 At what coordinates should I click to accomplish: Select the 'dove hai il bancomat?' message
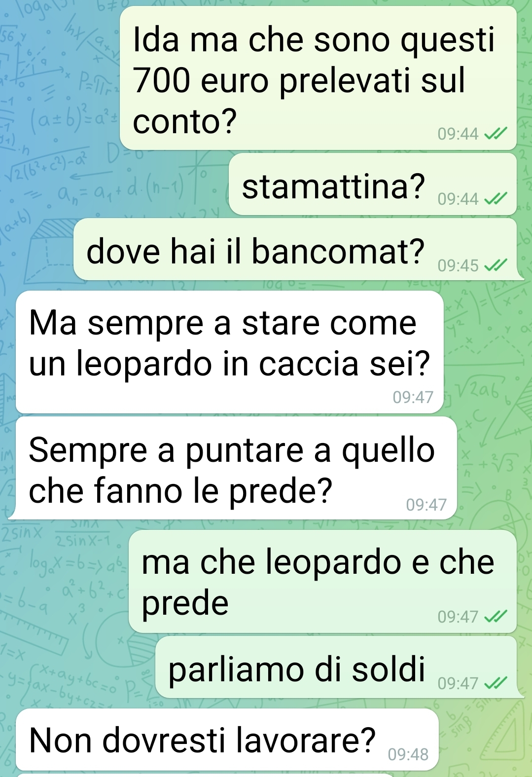296,249
